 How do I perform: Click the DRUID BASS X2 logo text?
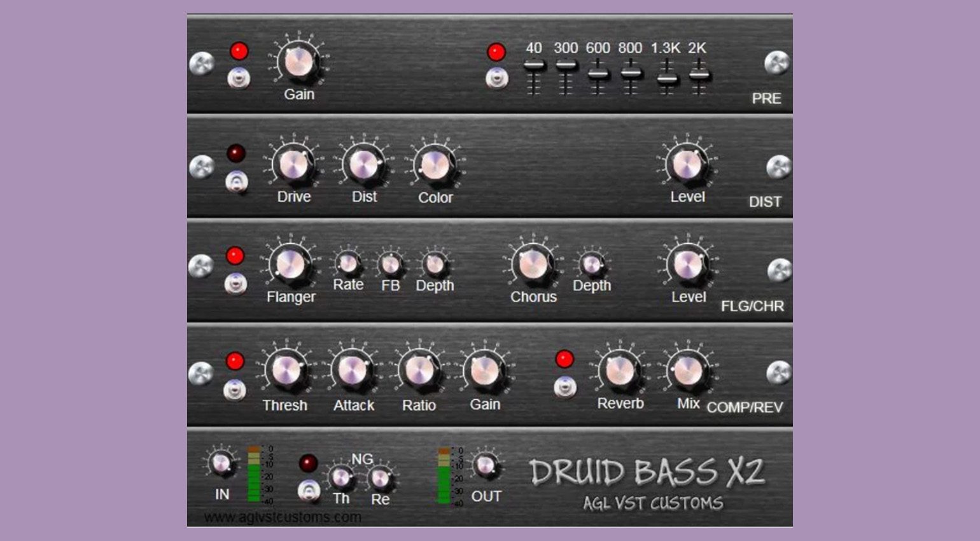(x=647, y=473)
